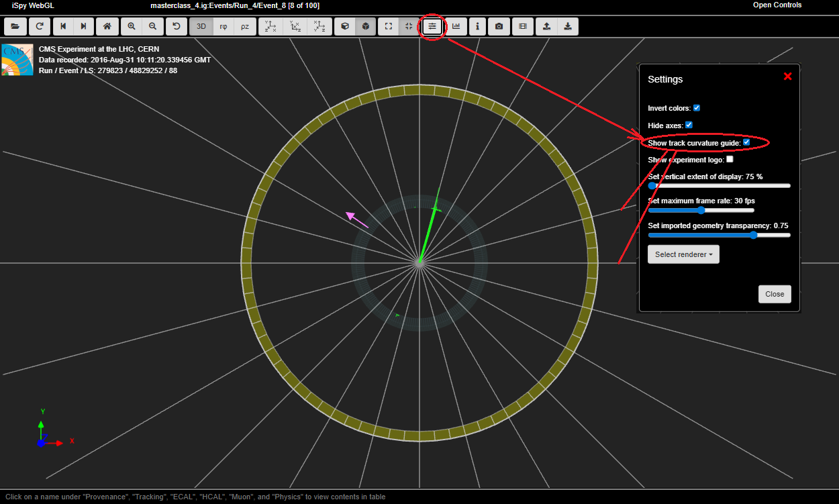
Task: Enable Show experiment logo checkbox
Action: click(730, 160)
